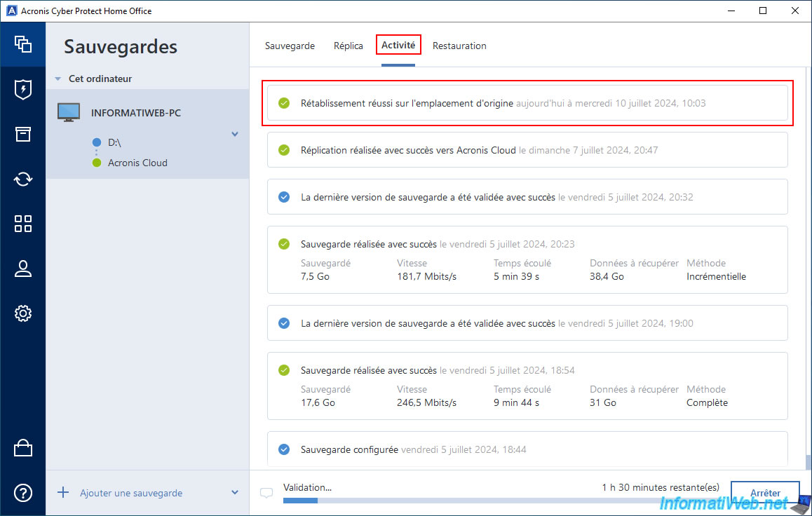812x516 pixels.
Task: Open the Réplication réalisée avec succès entry
Action: tap(527, 150)
